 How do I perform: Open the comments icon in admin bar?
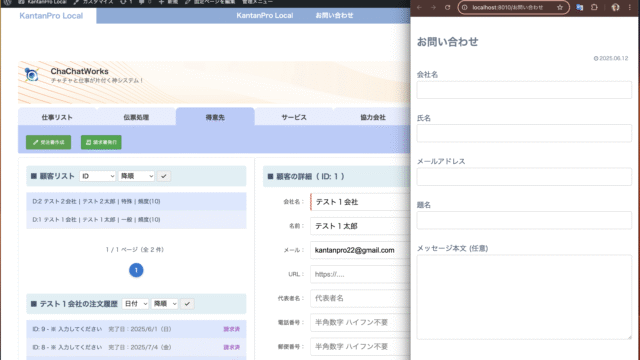pos(145,2)
